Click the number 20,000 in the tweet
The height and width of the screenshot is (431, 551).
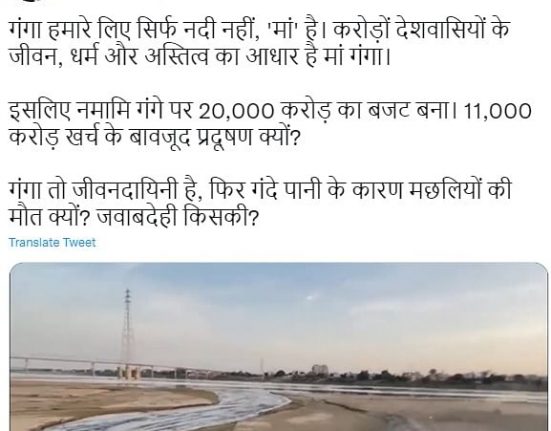click(x=236, y=111)
